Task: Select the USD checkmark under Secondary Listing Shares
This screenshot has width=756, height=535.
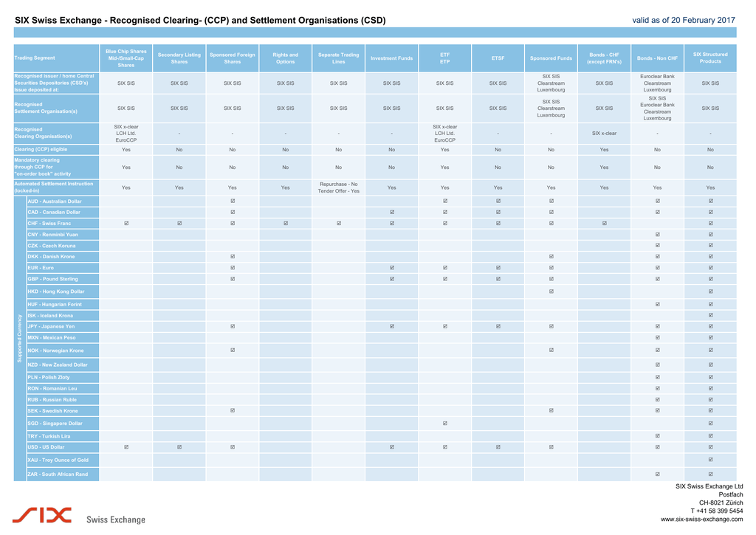Action: [179, 446]
